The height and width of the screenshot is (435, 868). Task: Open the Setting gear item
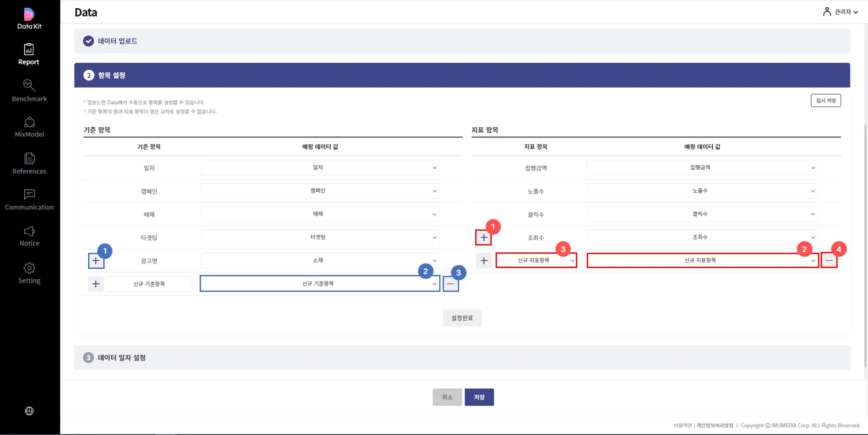[29, 273]
